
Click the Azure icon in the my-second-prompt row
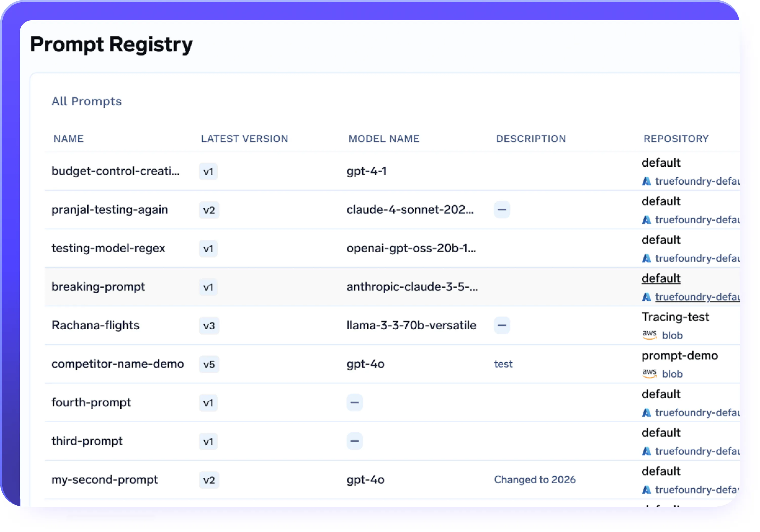click(x=647, y=490)
